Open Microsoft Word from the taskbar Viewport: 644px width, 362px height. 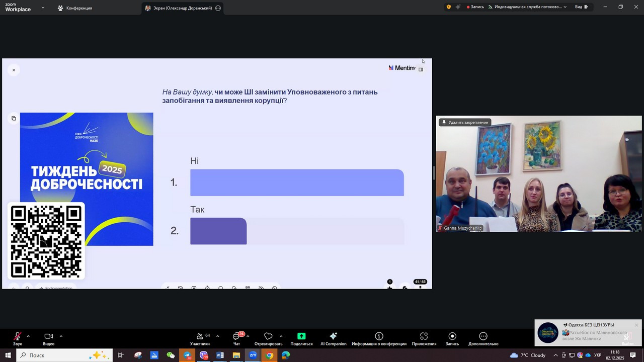220,355
